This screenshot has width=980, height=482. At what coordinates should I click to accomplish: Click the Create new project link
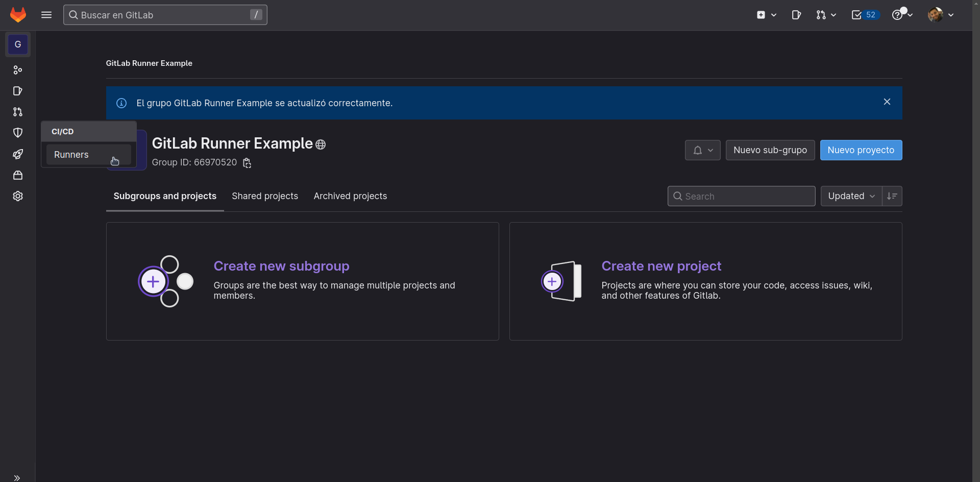click(x=661, y=266)
